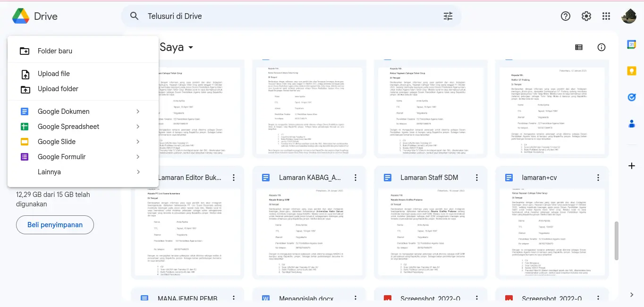Screen dimensions: 644x307
Task: Click the search magnifier icon
Action: pos(135,16)
